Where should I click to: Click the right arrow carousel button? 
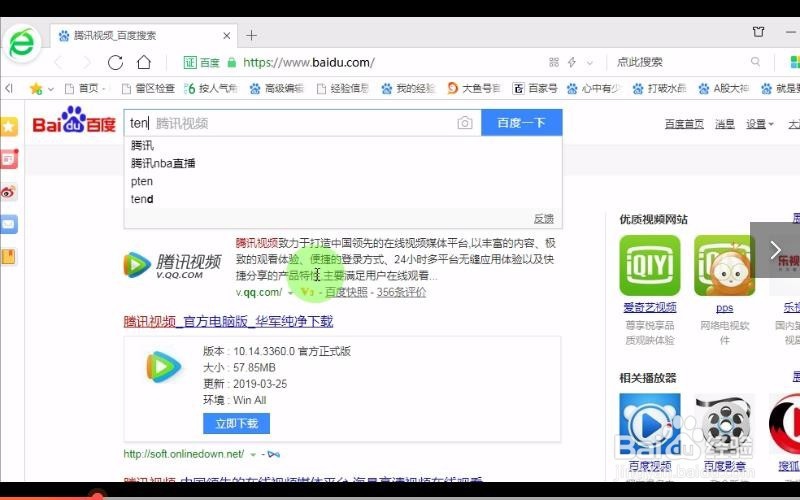pyautogui.click(x=775, y=250)
